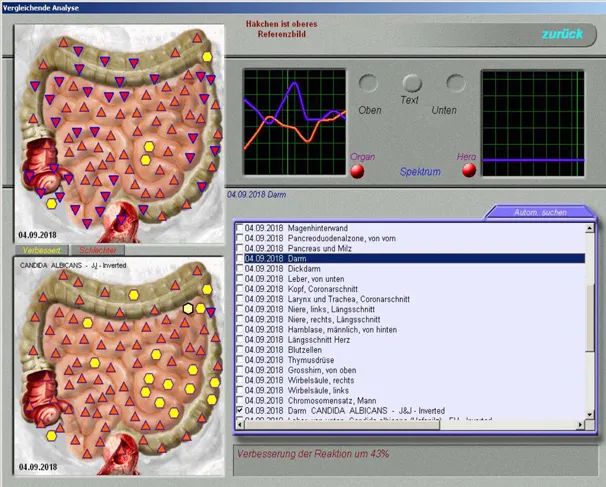This screenshot has height=487, width=606.
Task: Uncheck Darm CANDIDA ALBICANS checkbox
Action: click(x=239, y=410)
